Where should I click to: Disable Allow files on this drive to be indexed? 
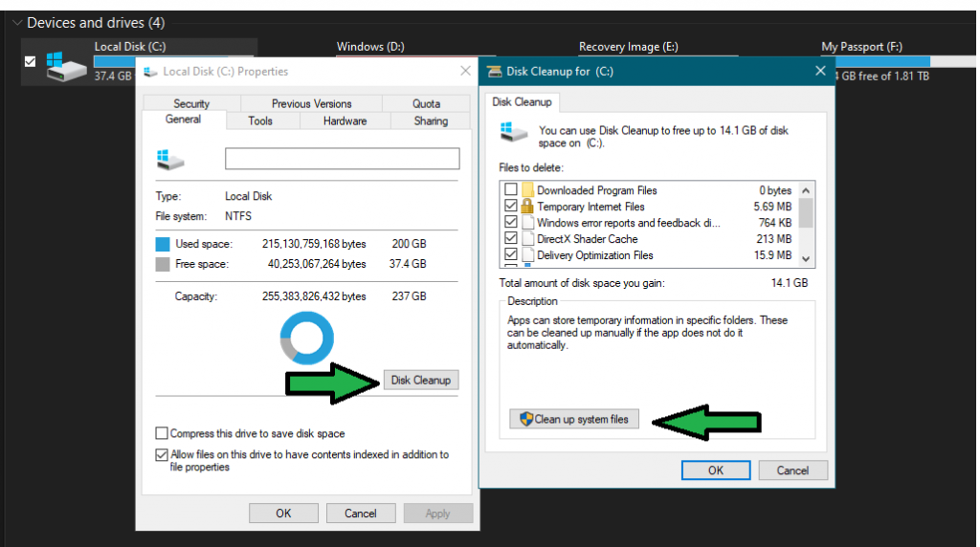click(161, 454)
